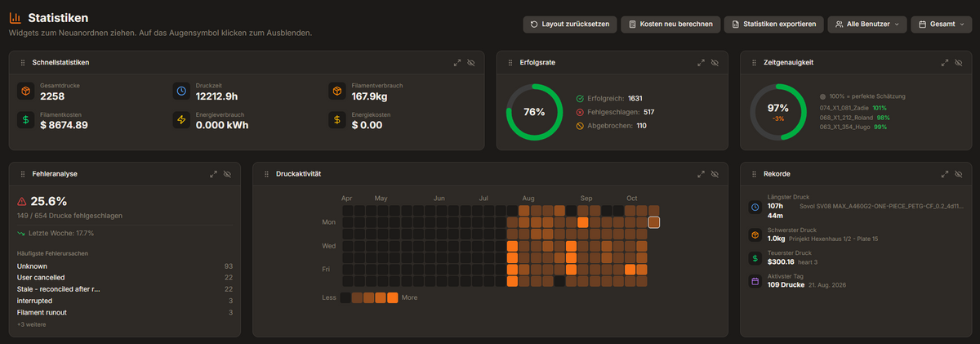This screenshot has height=344, width=980.
Task: Click the Aktivster Tag calendar icon
Action: pyautogui.click(x=755, y=282)
